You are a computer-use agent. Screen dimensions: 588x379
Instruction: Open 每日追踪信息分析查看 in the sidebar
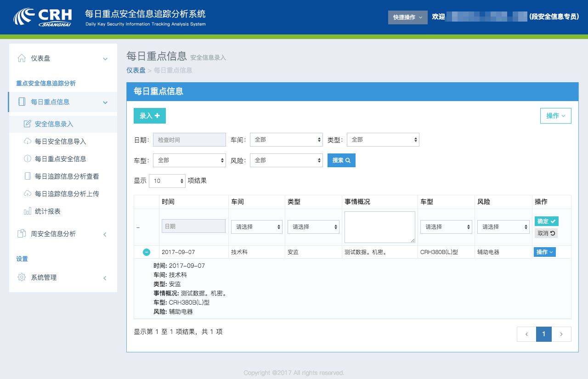[x=67, y=176]
